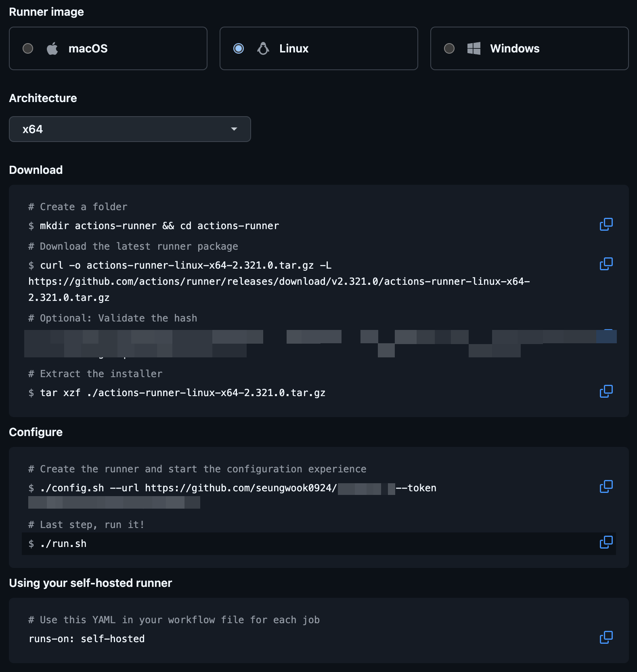Click the curl -o actions-runner command line
637x672 pixels.
(186, 265)
